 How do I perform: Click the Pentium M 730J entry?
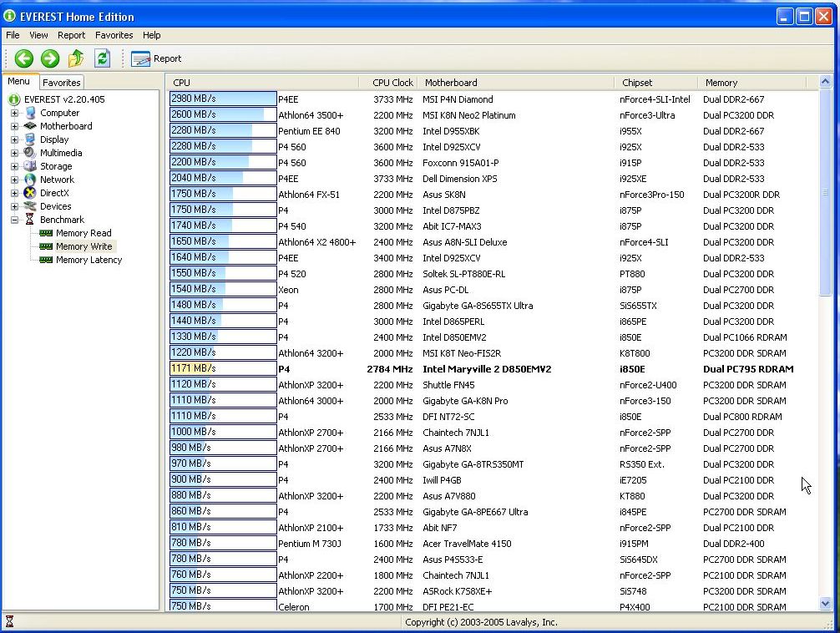pos(310,544)
